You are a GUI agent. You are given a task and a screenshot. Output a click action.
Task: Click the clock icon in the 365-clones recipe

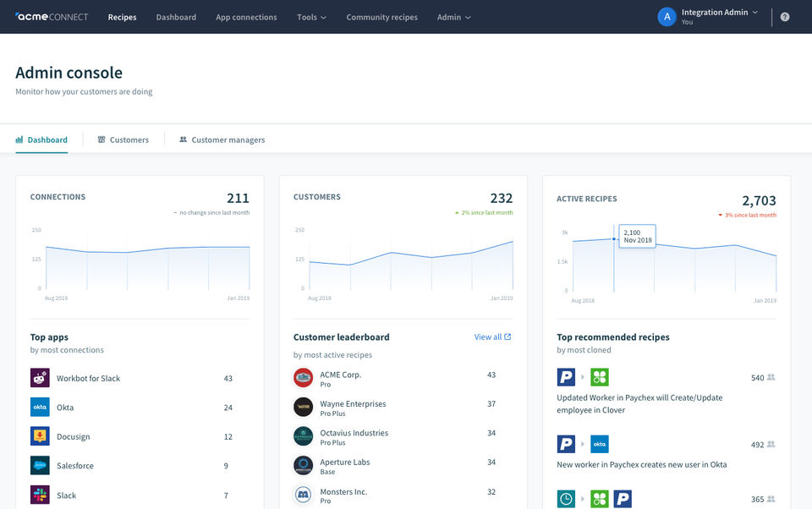pyautogui.click(x=566, y=499)
